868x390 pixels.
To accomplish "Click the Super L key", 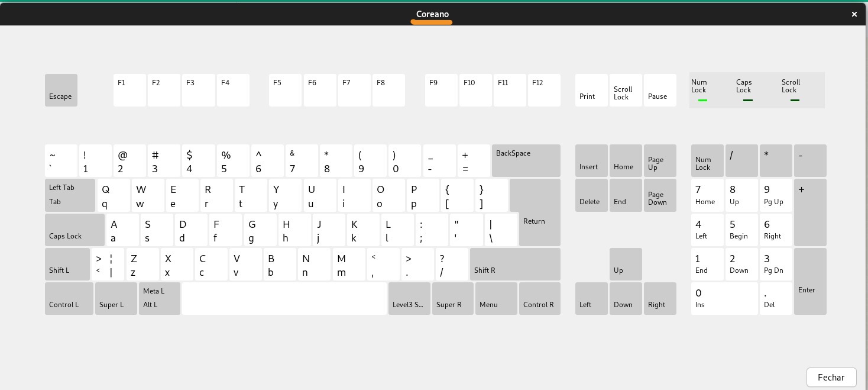I will coord(116,298).
